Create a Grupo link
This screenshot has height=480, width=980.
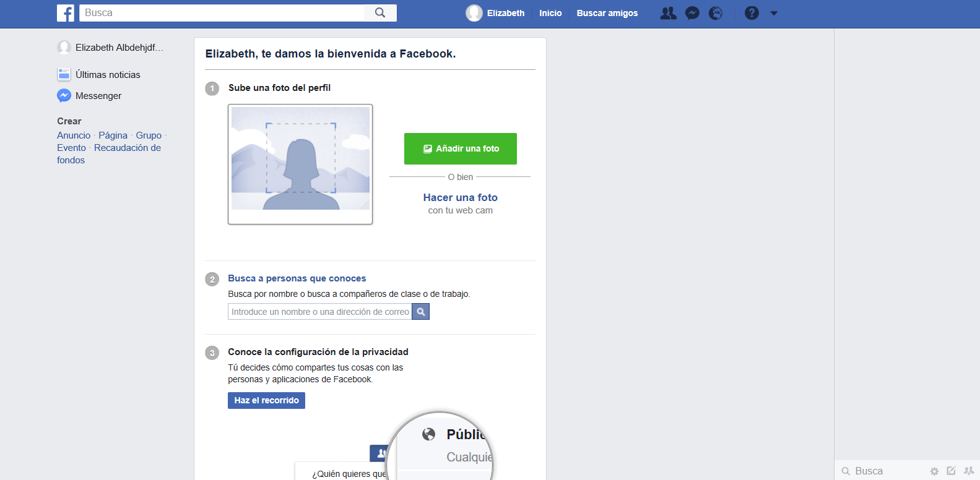click(x=149, y=135)
